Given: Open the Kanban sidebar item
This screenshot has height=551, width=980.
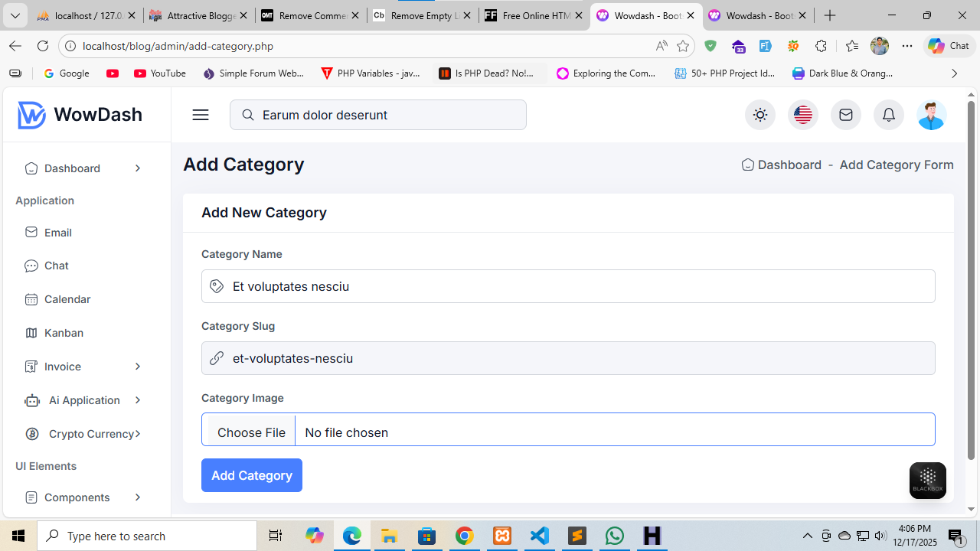Looking at the screenshot, I should click(64, 333).
